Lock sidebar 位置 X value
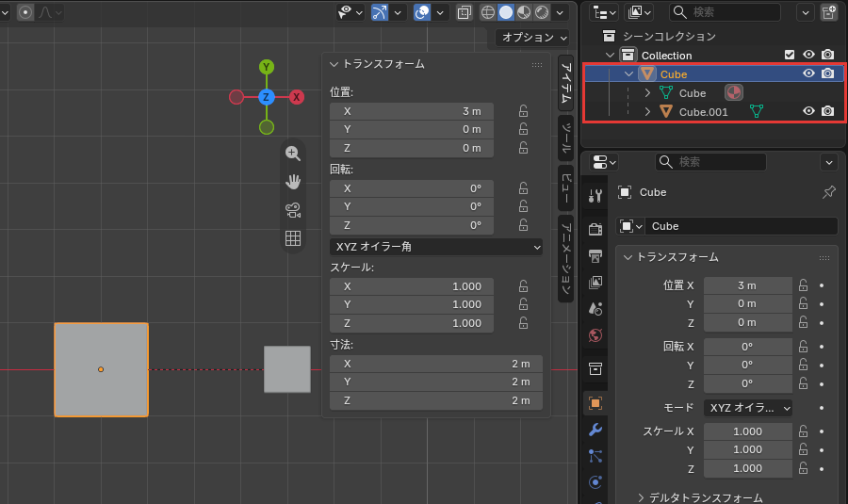Screen dimensions: 848x504 523,111
